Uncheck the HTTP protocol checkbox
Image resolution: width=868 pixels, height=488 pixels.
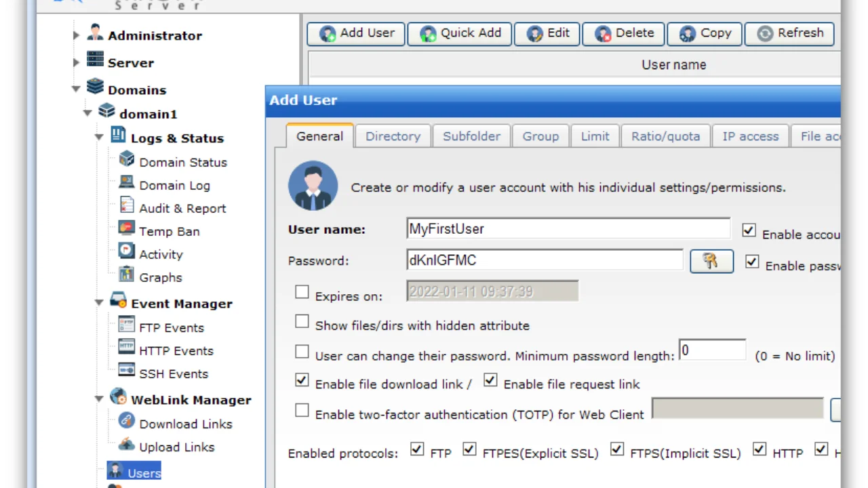click(x=759, y=449)
